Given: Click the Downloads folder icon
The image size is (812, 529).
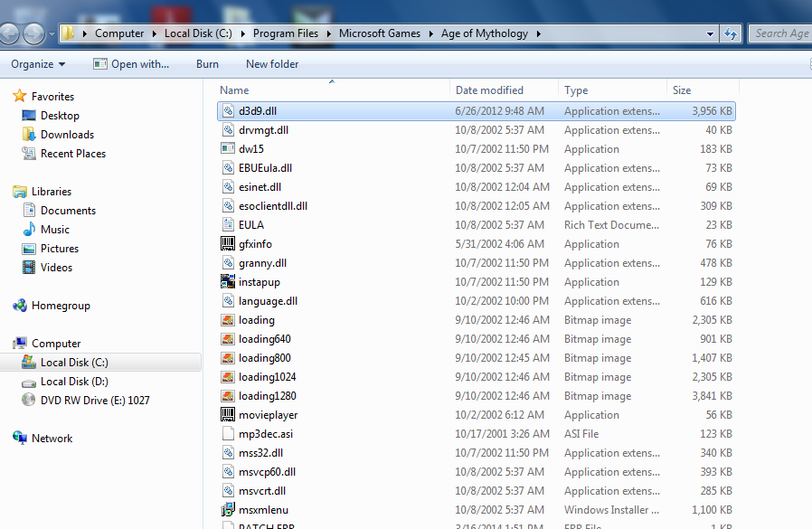Looking at the screenshot, I should (29, 134).
